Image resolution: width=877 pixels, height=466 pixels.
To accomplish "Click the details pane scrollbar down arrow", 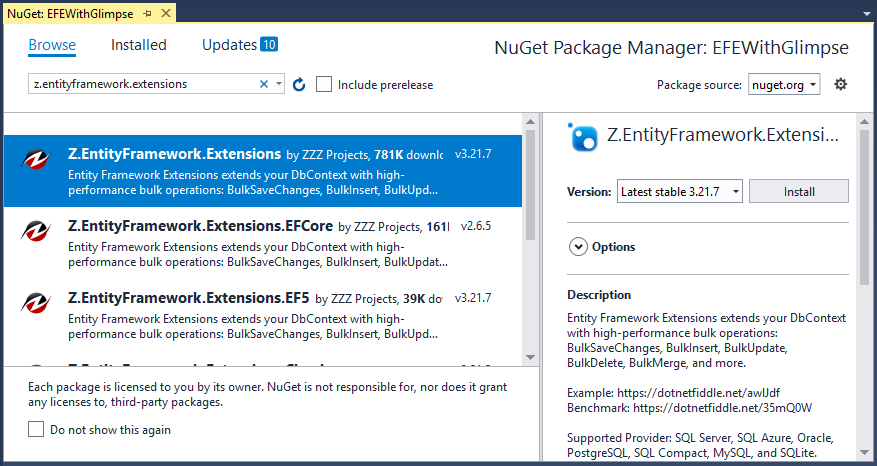I will coord(864,452).
